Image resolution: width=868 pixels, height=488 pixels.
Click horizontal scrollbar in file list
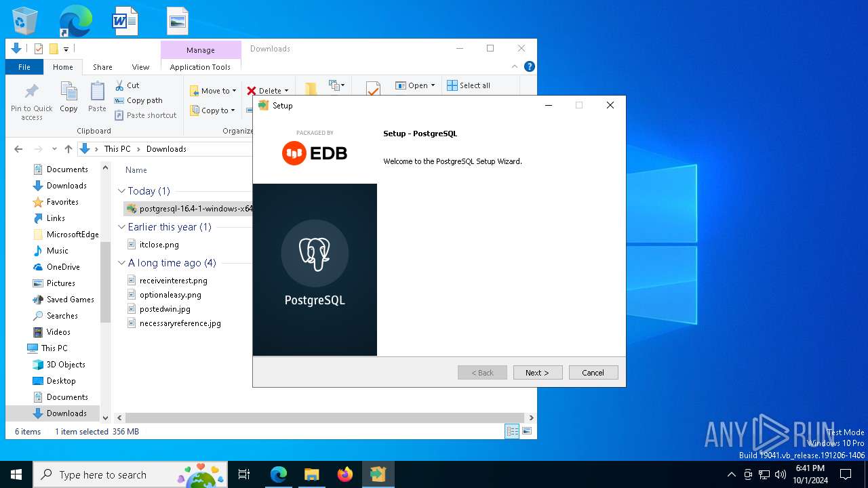[x=325, y=418]
